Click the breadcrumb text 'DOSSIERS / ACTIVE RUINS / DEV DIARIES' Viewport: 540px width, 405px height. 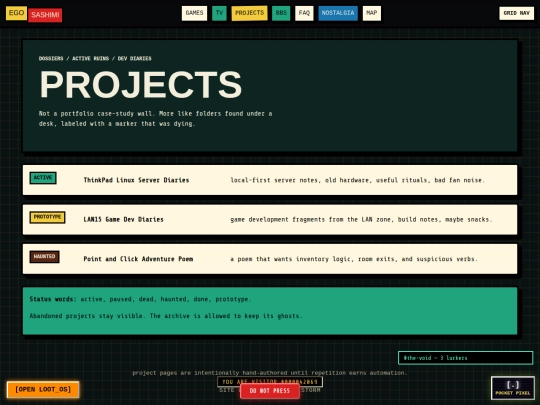coord(95,59)
